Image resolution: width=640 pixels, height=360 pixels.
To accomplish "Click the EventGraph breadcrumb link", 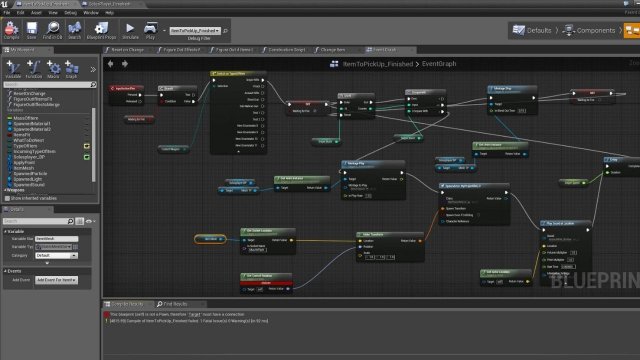I will click(x=439, y=64).
